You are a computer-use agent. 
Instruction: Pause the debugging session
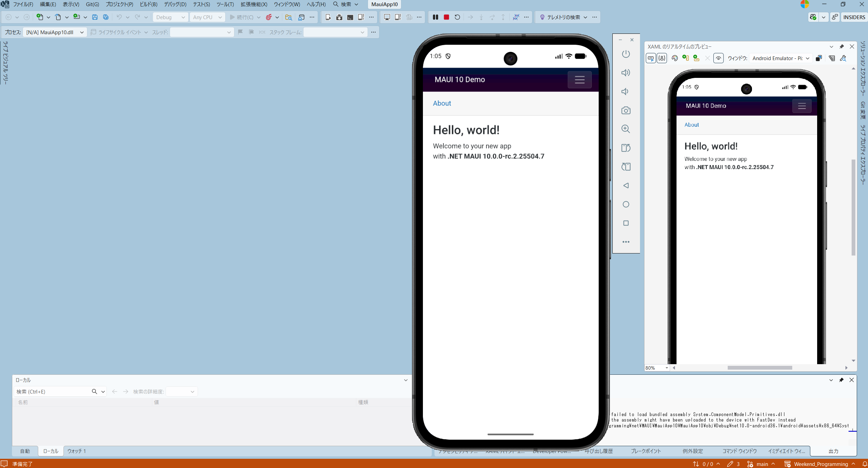[x=435, y=17]
